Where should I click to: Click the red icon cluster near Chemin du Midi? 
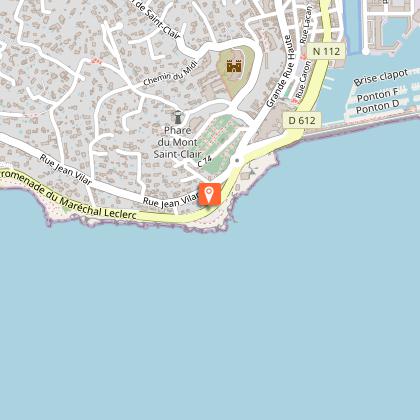click(x=96, y=60)
